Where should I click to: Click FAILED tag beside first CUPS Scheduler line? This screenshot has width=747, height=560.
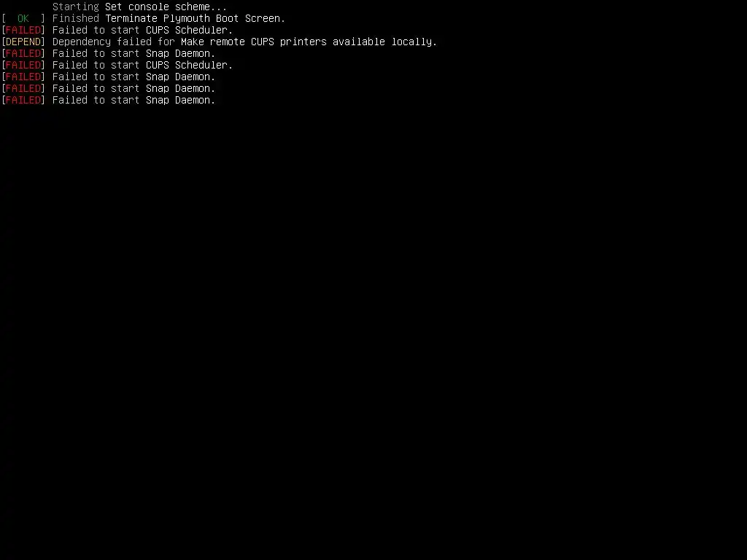23,30
